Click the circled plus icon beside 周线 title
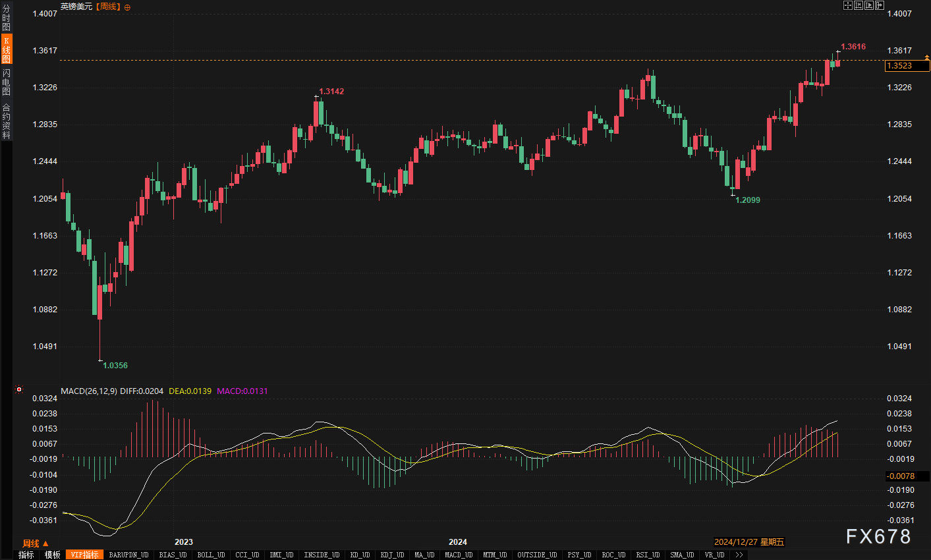The width and height of the screenshot is (931, 560). coord(127,7)
